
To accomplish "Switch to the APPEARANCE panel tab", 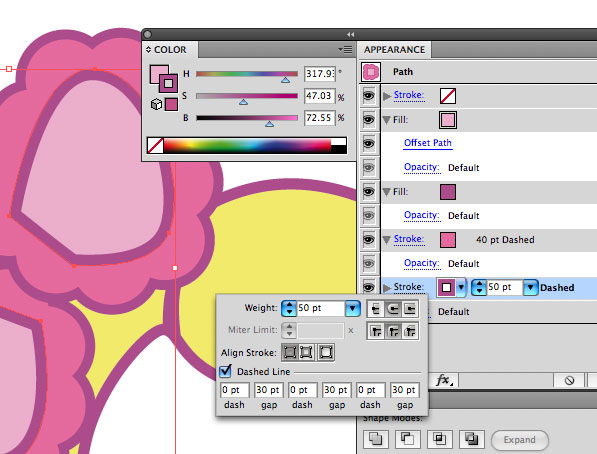I will (394, 50).
